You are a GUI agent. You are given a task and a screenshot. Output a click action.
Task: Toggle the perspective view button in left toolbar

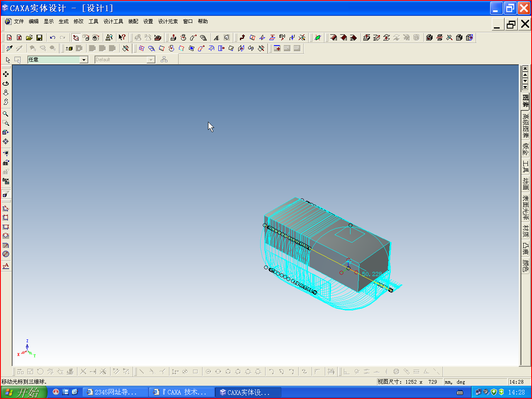click(x=6, y=194)
